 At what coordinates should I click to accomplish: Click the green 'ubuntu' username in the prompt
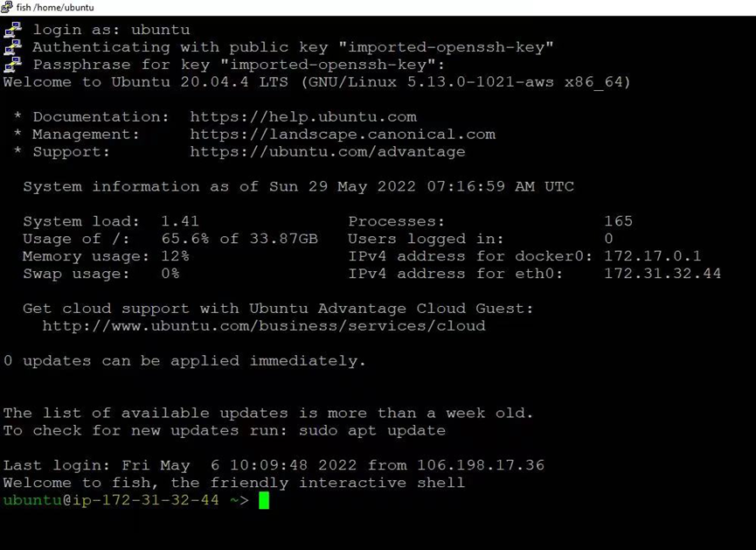(33, 500)
